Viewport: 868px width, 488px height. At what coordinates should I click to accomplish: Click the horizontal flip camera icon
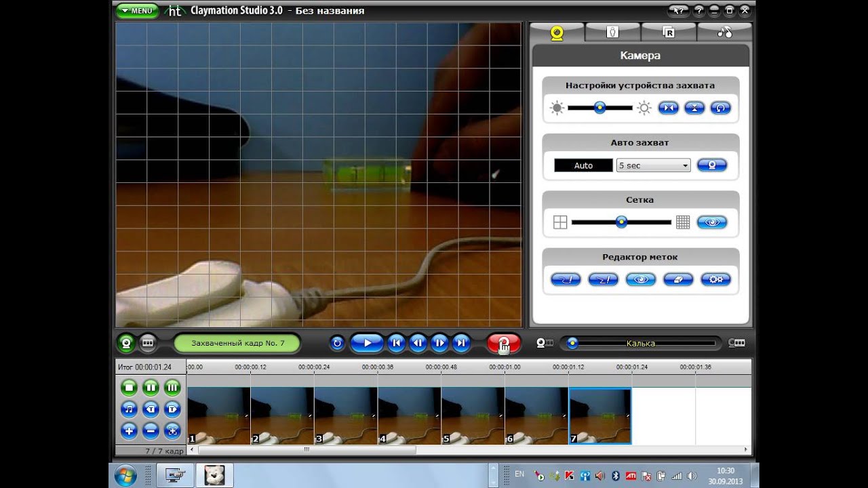coord(669,108)
